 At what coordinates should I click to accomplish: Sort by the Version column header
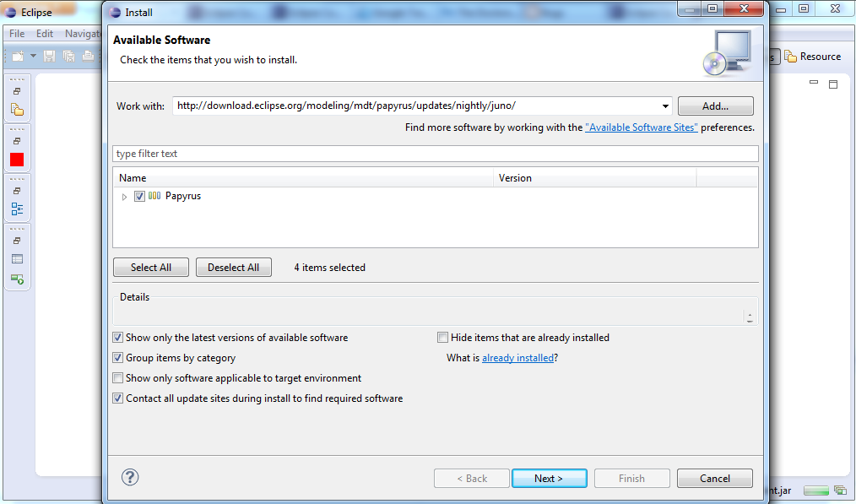595,177
